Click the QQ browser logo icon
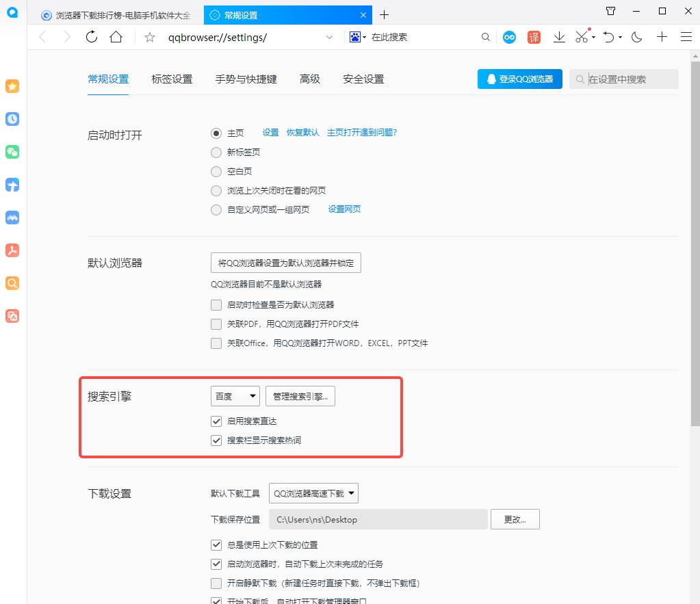700x604 pixels. [x=12, y=12]
